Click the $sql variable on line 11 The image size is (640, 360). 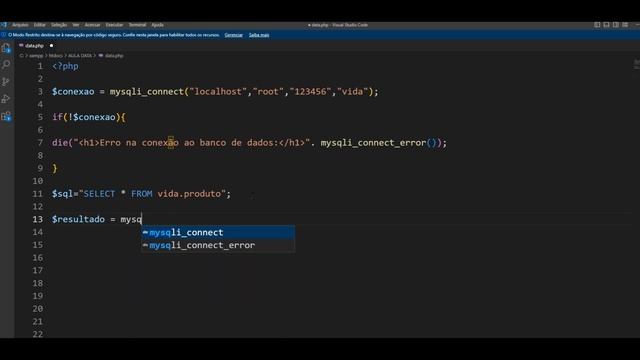(x=62, y=194)
